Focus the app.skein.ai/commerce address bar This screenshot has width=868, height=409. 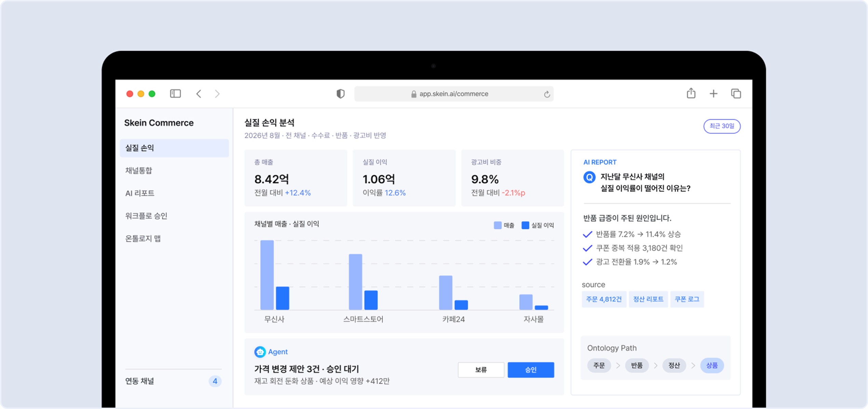(454, 94)
